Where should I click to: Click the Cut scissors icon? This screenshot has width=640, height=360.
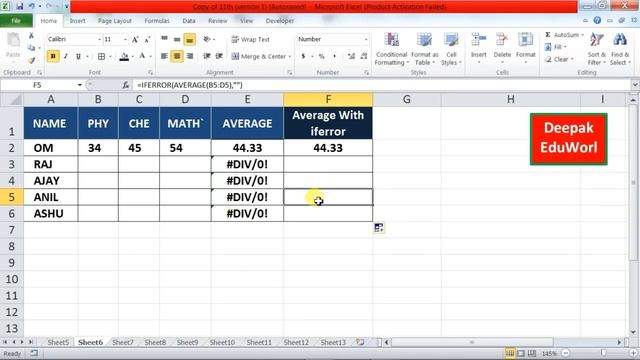coord(31,36)
